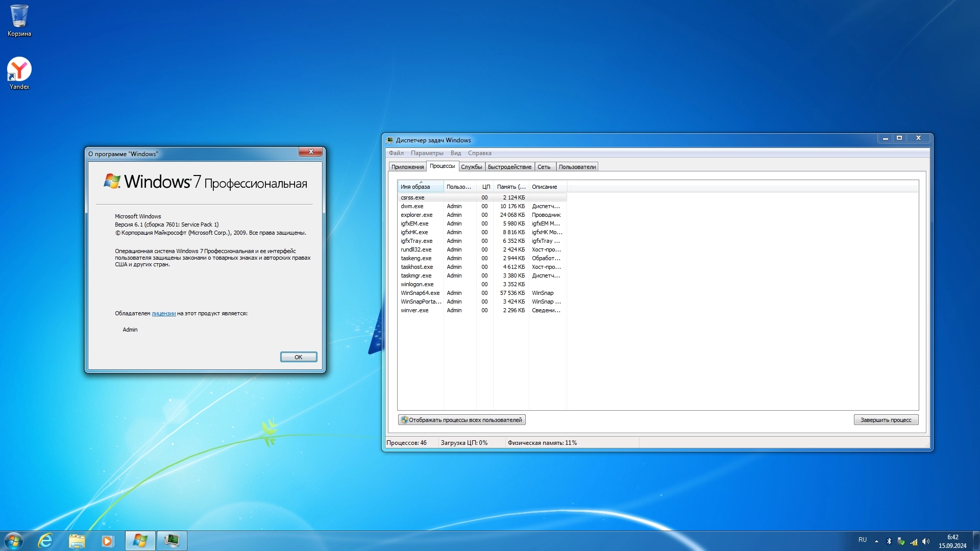Viewport: 980px width, 551px height.
Task: Switch to the 'Быстродействие' tab
Action: 509,167
